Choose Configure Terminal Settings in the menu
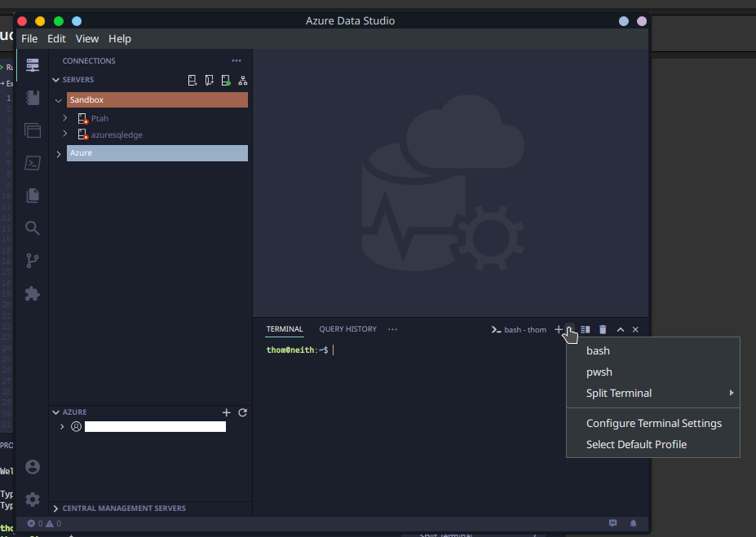This screenshot has width=756, height=537. [x=653, y=423]
